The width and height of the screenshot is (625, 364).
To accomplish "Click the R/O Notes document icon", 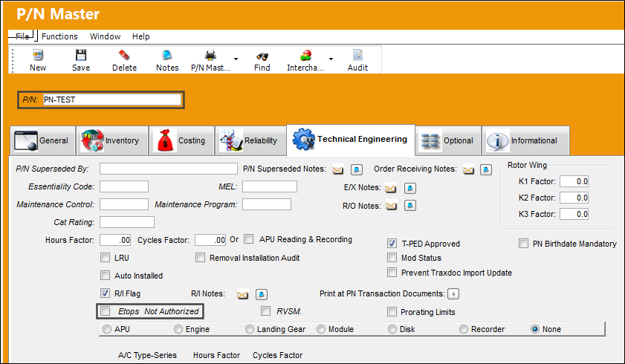I will pyautogui.click(x=410, y=206).
